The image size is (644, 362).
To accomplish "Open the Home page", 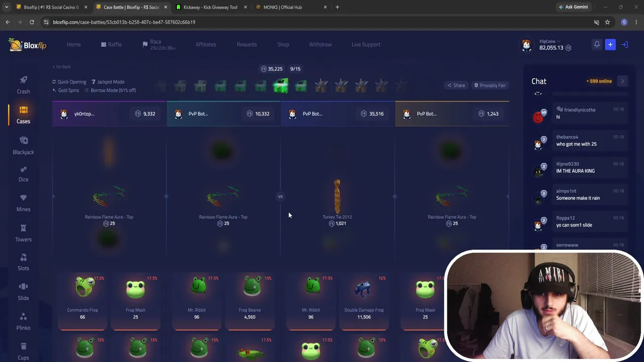I will click(x=73, y=45).
